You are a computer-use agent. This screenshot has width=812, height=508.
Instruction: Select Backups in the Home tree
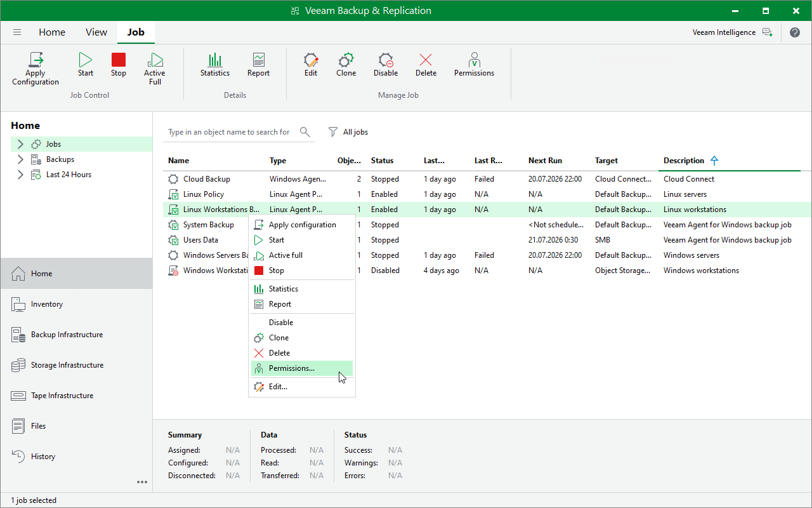(60, 159)
